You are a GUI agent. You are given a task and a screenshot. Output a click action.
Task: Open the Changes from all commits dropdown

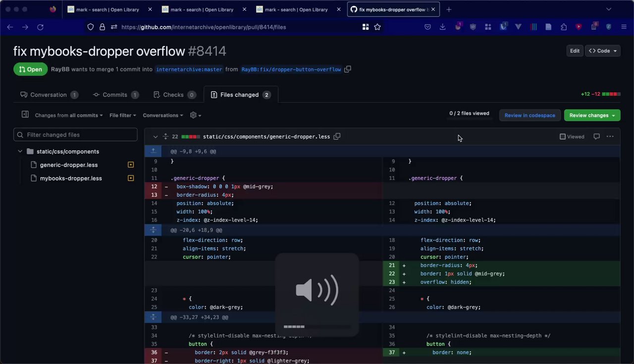pos(69,115)
